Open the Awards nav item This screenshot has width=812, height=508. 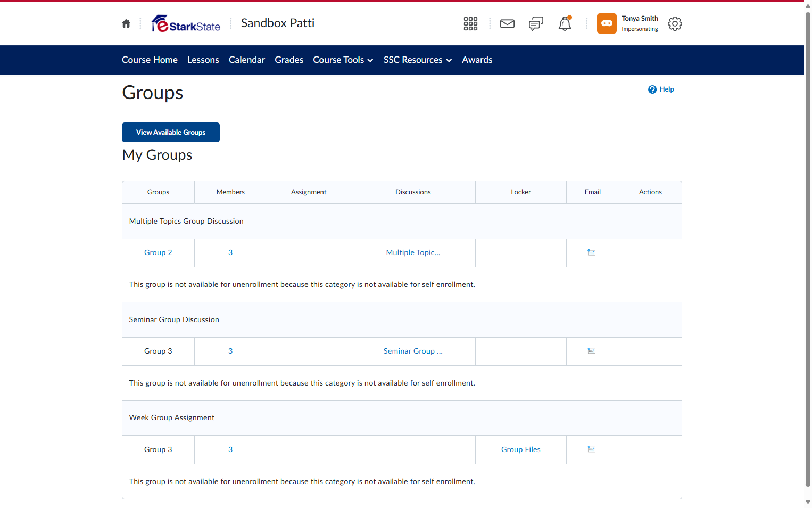pos(477,60)
